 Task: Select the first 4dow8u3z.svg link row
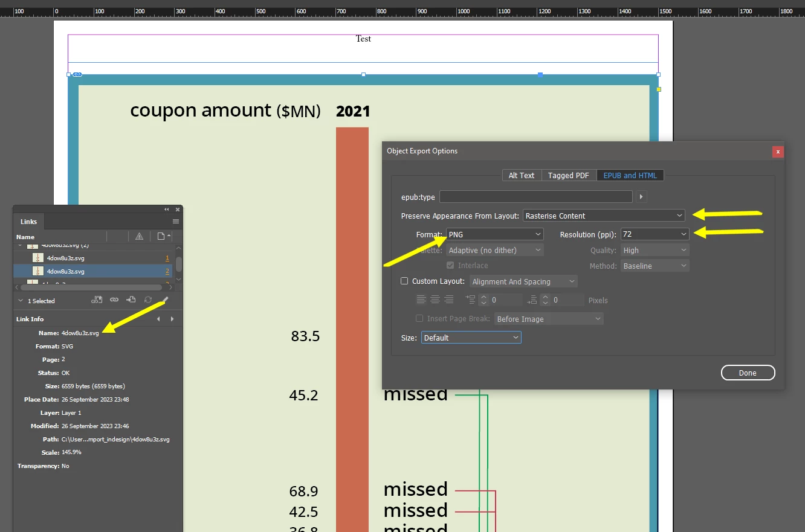point(93,258)
